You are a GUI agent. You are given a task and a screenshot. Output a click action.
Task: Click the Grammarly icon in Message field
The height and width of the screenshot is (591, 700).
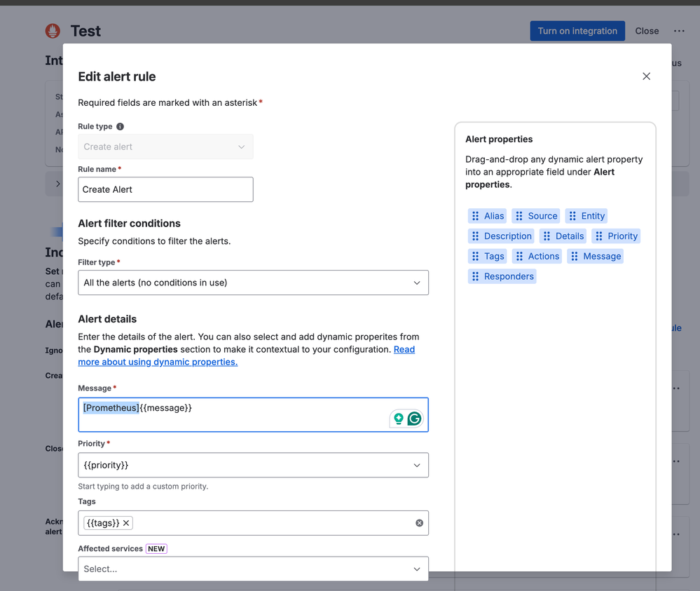pos(414,419)
